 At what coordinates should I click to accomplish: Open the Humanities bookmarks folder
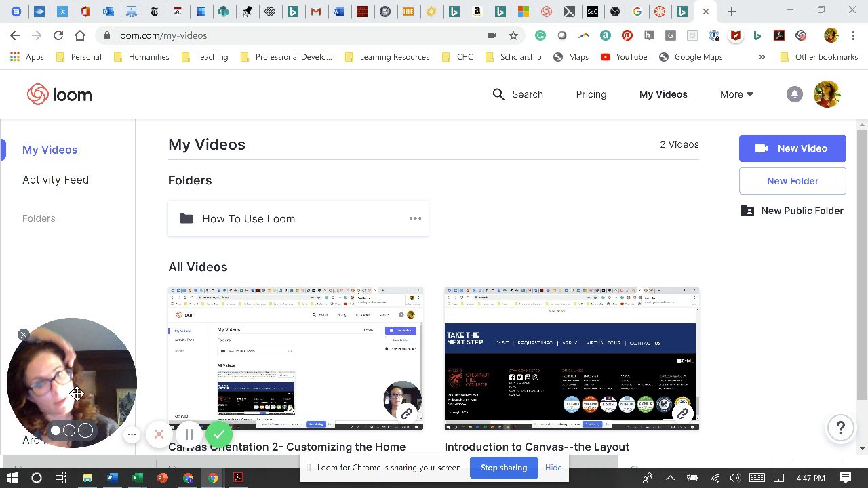coord(141,57)
